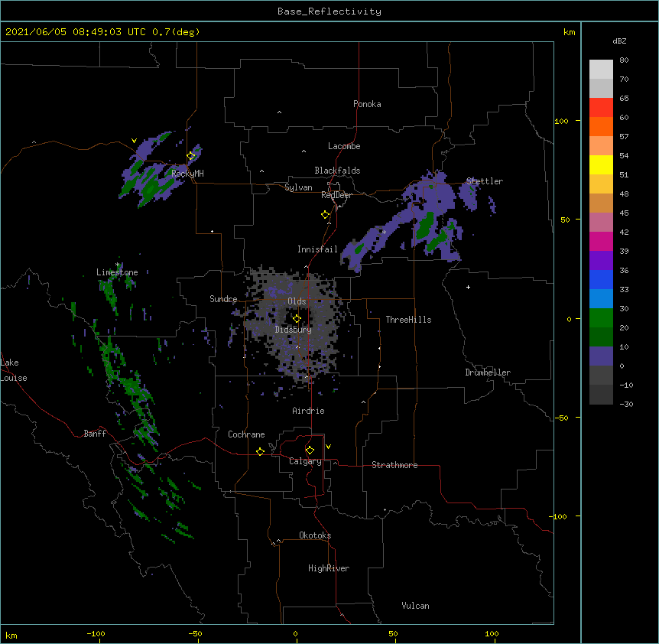
Task: Click the yellow diamond marker at Didsbury radar site
Action: coord(297,319)
